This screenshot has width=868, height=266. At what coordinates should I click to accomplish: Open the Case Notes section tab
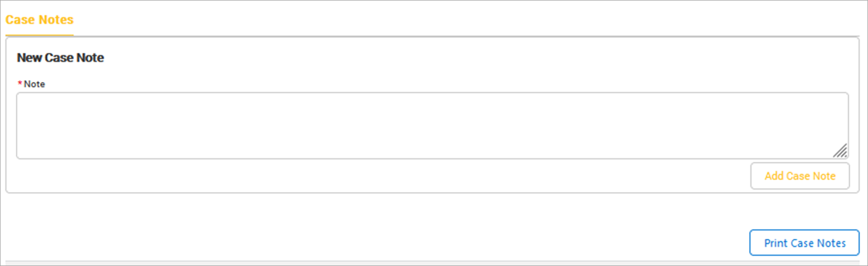point(39,20)
